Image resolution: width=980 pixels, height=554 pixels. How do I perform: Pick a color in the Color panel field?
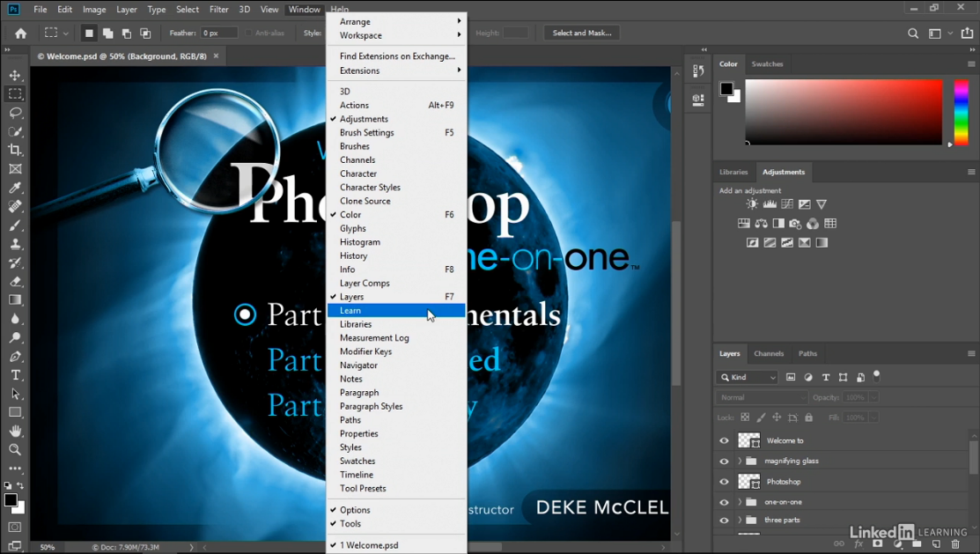pyautogui.click(x=844, y=113)
